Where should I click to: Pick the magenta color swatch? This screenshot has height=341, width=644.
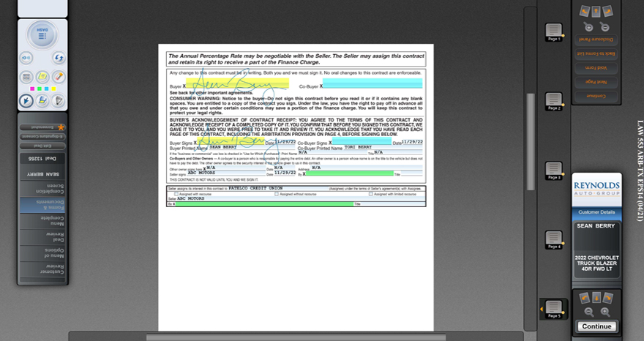(x=32, y=89)
